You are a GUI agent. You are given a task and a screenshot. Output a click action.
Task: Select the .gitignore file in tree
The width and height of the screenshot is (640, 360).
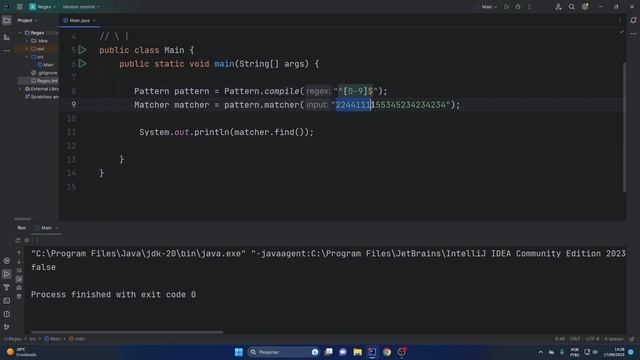click(x=44, y=73)
